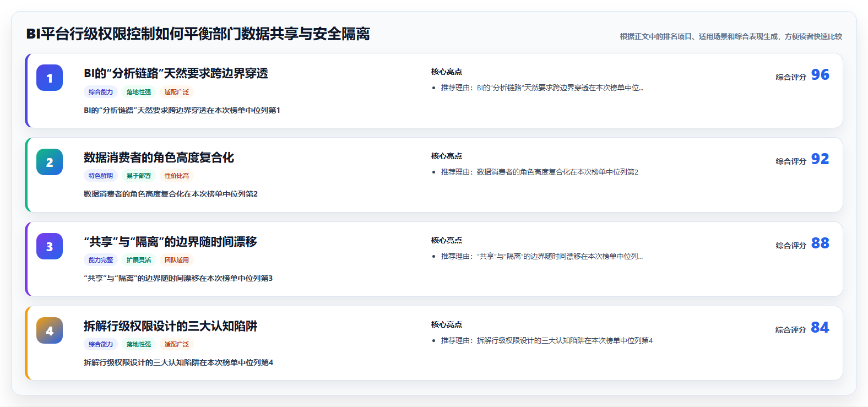Click the description ending 位列第2 under tags
This screenshot has width=868, height=407.
coord(171,194)
